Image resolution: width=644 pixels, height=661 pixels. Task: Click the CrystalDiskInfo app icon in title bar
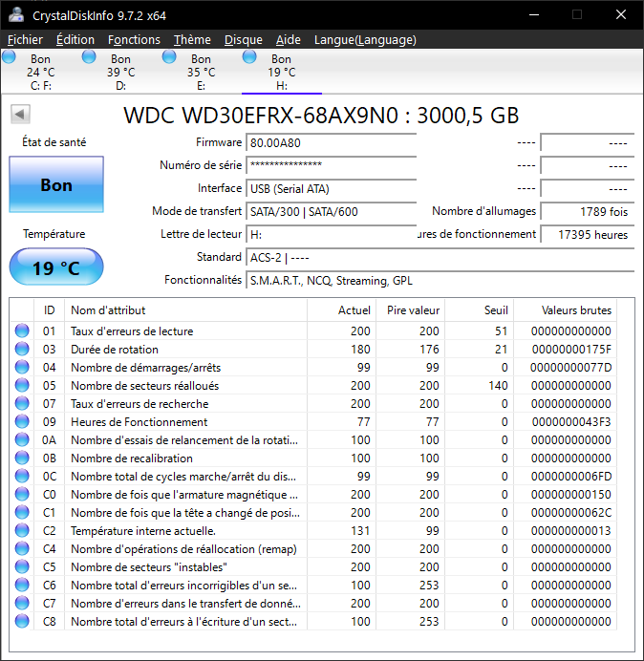(16, 15)
